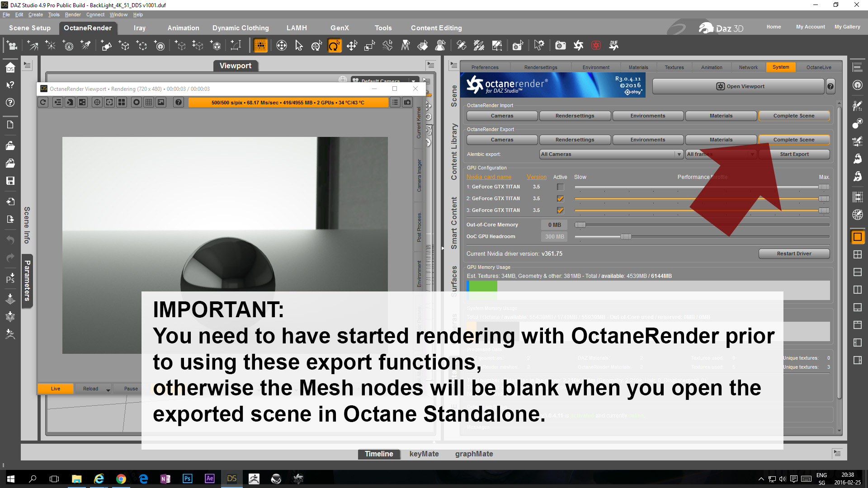Click the Restart Driver button
Screen dimensions: 868x488
pos(794,254)
